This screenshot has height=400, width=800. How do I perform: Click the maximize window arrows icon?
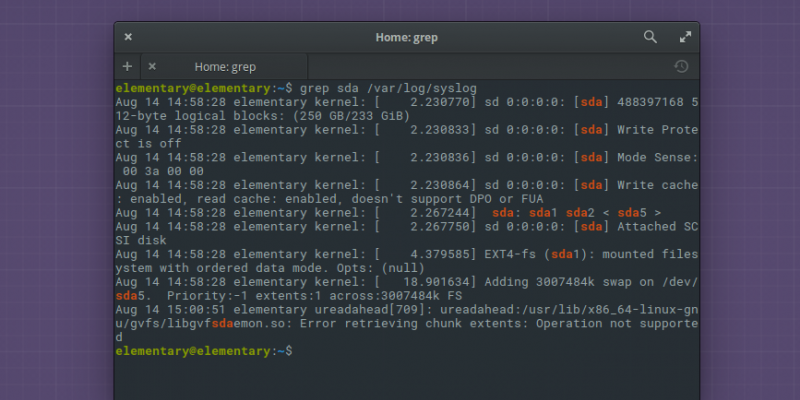pos(685,37)
